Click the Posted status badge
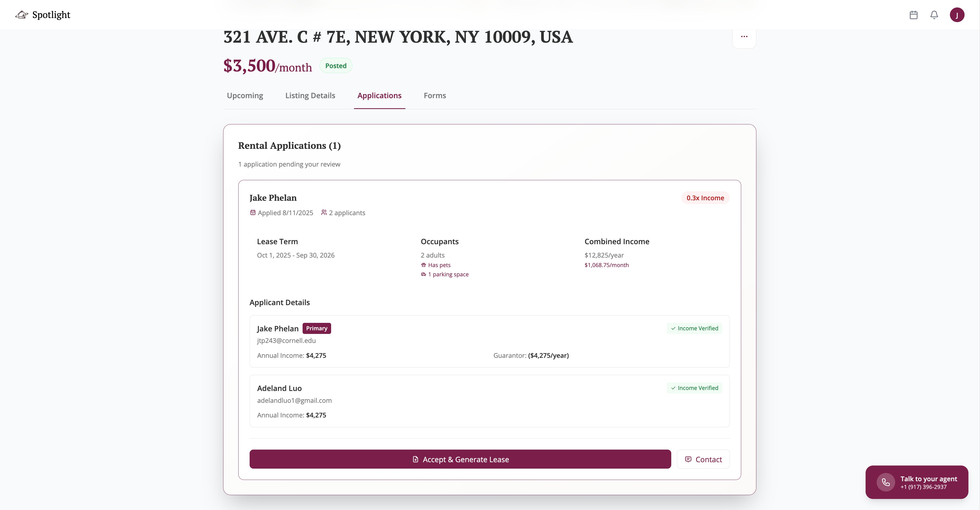The image size is (980, 510). [335, 66]
